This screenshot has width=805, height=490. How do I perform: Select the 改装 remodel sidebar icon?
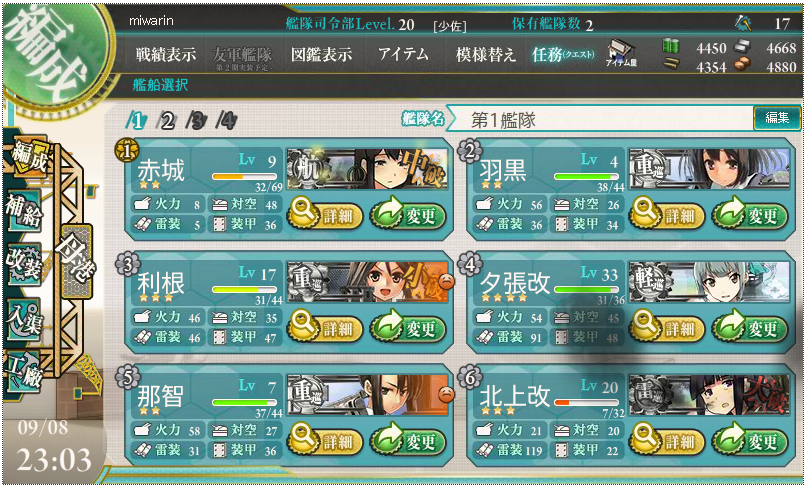point(24,264)
